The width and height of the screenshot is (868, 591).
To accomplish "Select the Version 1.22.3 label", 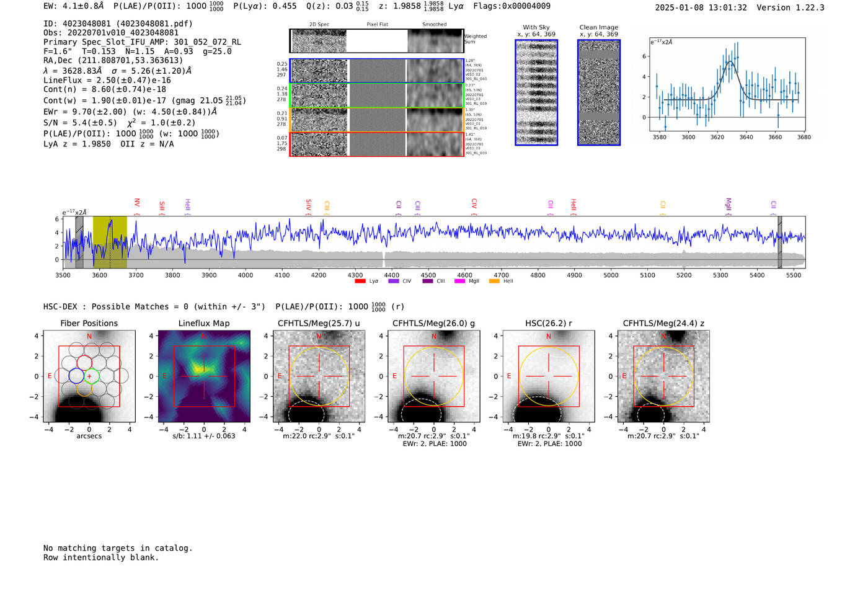I will [790, 8].
